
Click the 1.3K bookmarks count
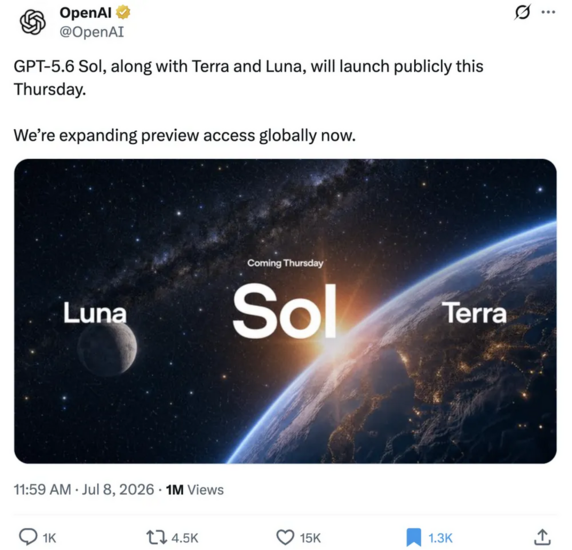click(440, 538)
